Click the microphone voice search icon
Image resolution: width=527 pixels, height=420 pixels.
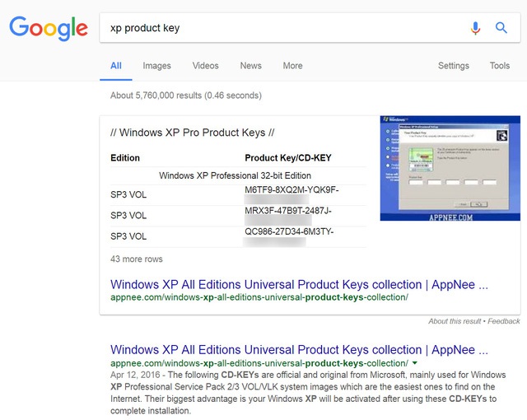[475, 28]
